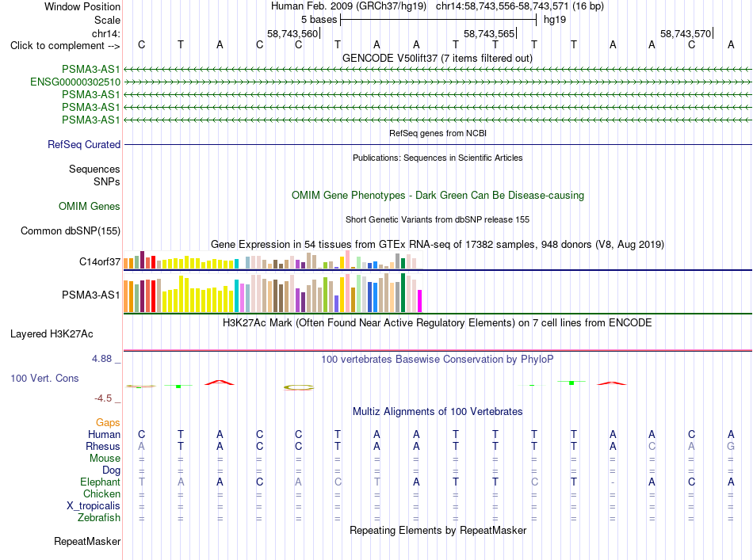Click the SNPs track label
The image size is (753, 560).
click(107, 182)
